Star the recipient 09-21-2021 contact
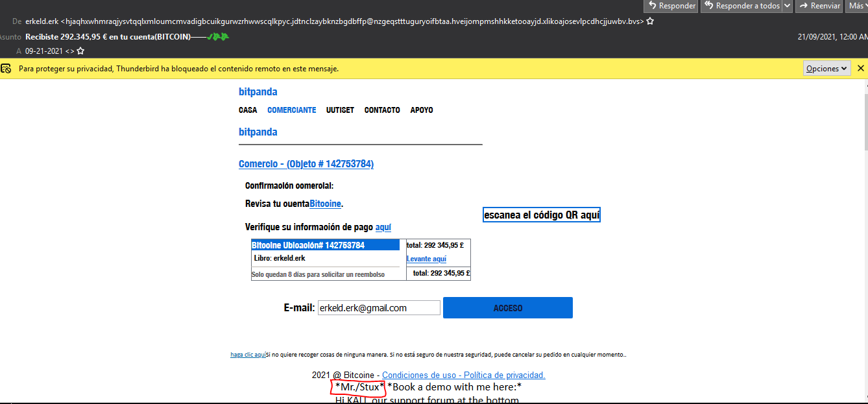 click(x=80, y=51)
